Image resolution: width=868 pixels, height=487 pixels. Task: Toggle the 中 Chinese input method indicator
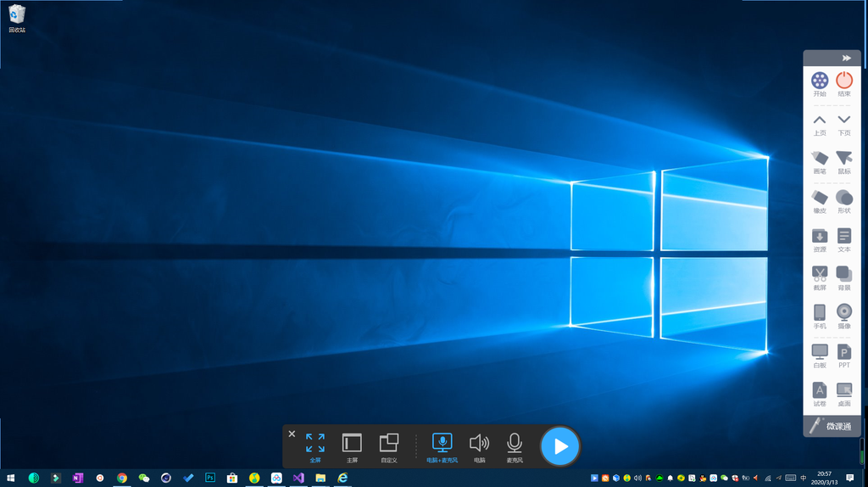click(x=804, y=479)
